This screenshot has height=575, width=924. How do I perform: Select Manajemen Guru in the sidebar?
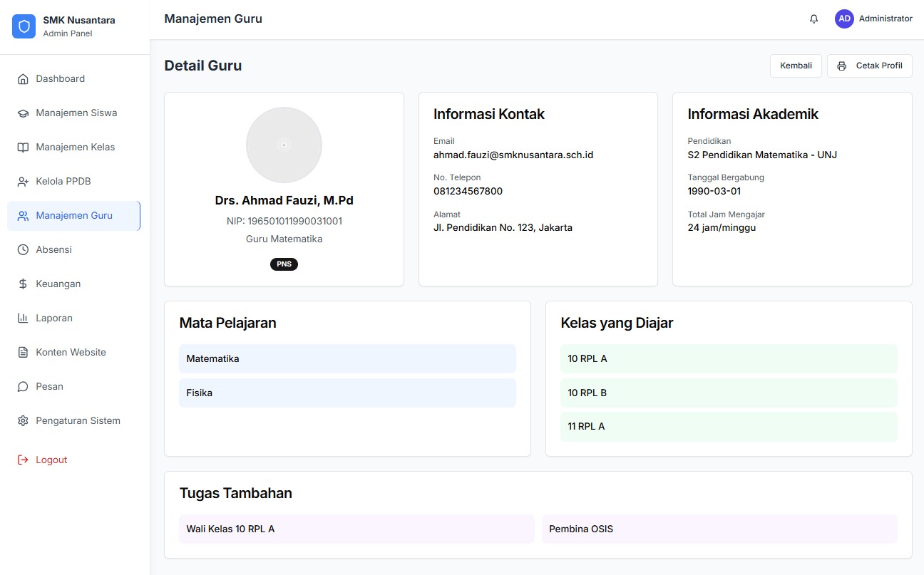(x=74, y=216)
